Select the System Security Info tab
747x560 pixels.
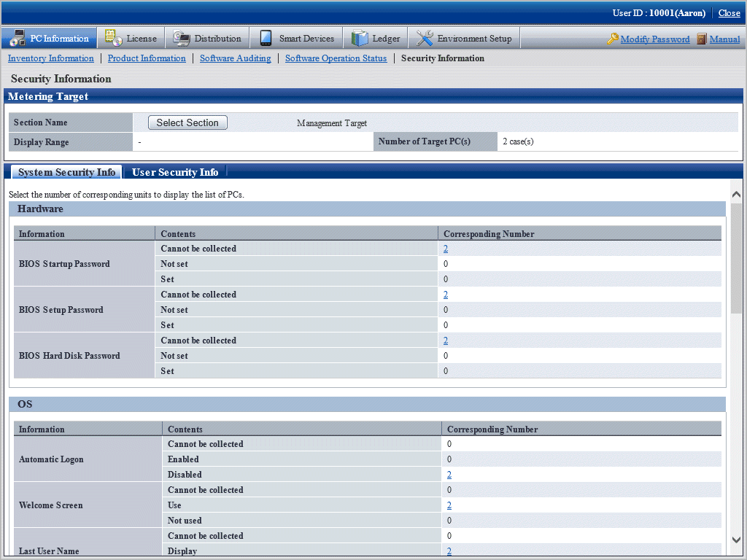pyautogui.click(x=66, y=172)
